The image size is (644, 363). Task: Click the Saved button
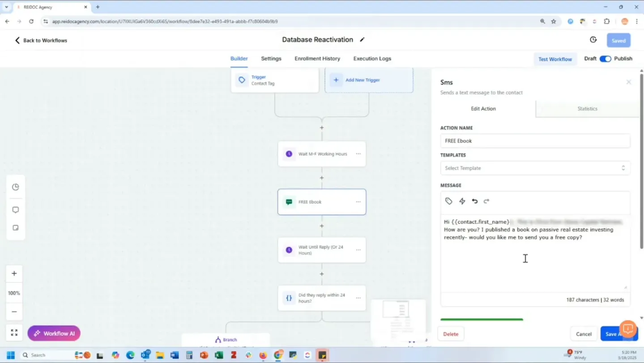tap(618, 40)
